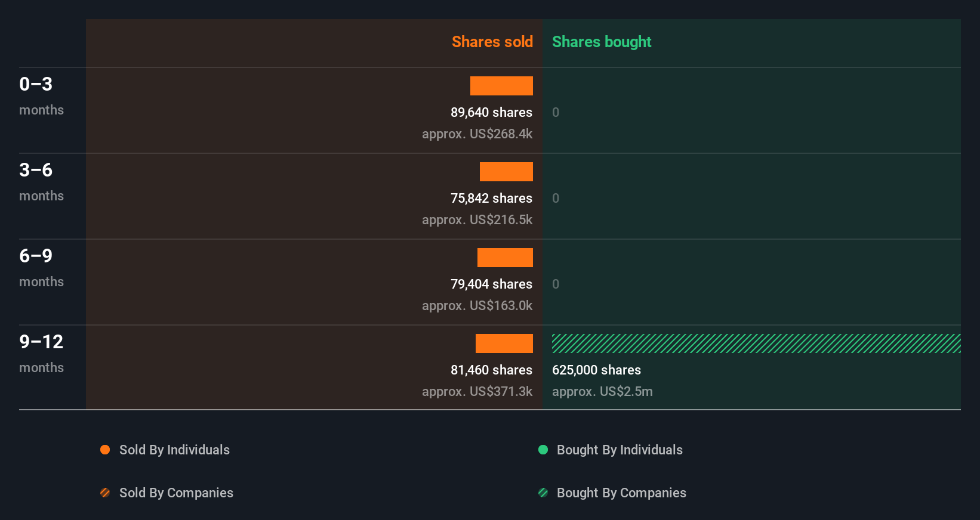Click the zero bought value in 0–3 months row

click(556, 112)
